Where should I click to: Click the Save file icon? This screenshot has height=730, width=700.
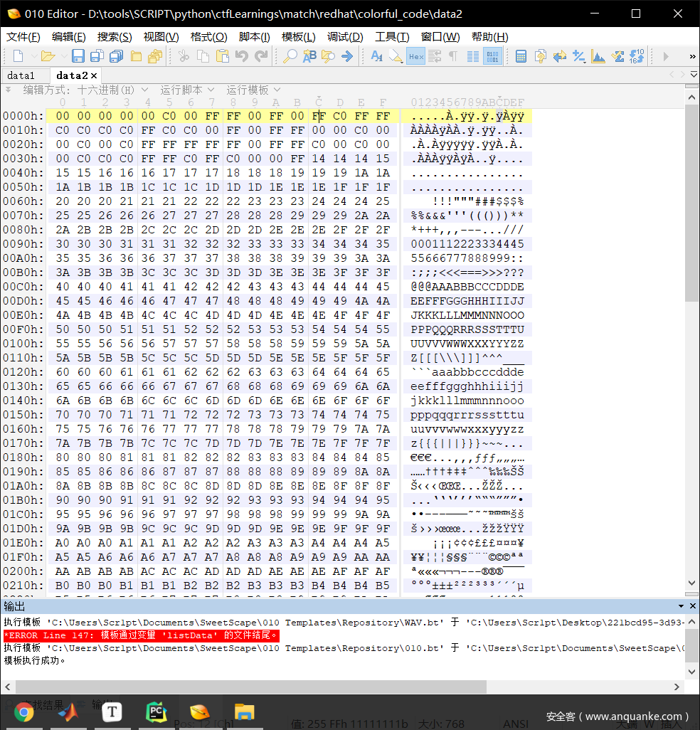(78, 56)
